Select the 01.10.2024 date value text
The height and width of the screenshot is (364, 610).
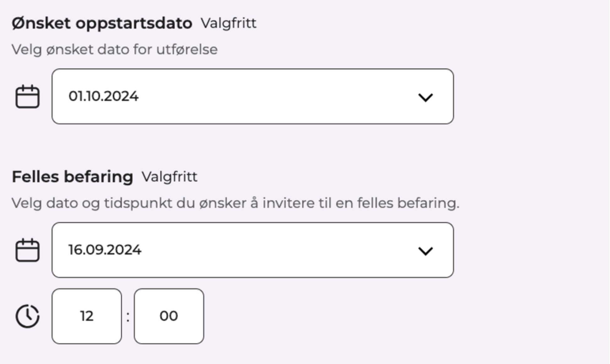point(104,96)
